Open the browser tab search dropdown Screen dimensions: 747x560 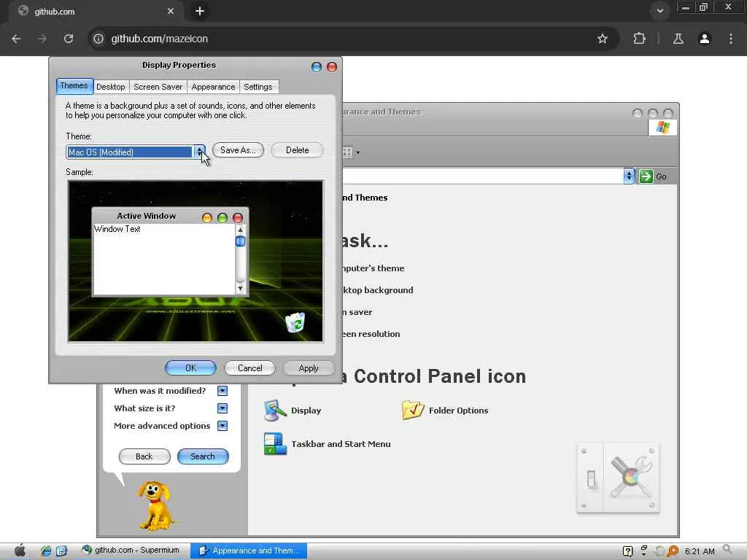(659, 11)
